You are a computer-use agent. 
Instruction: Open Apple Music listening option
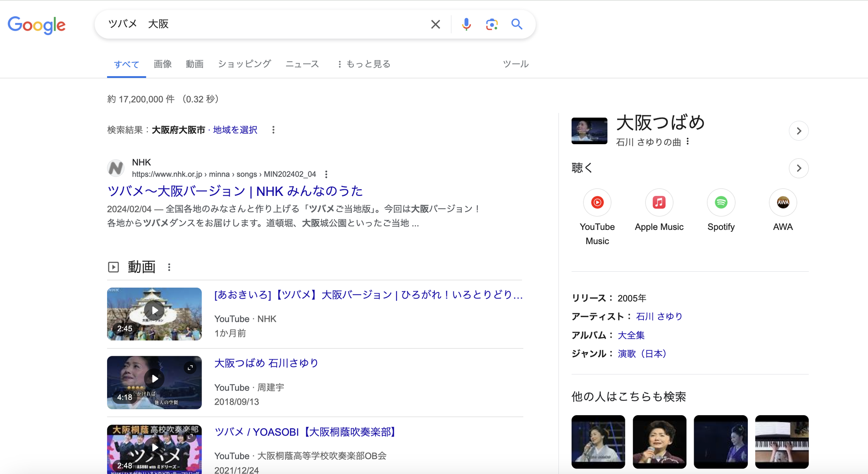tap(659, 203)
